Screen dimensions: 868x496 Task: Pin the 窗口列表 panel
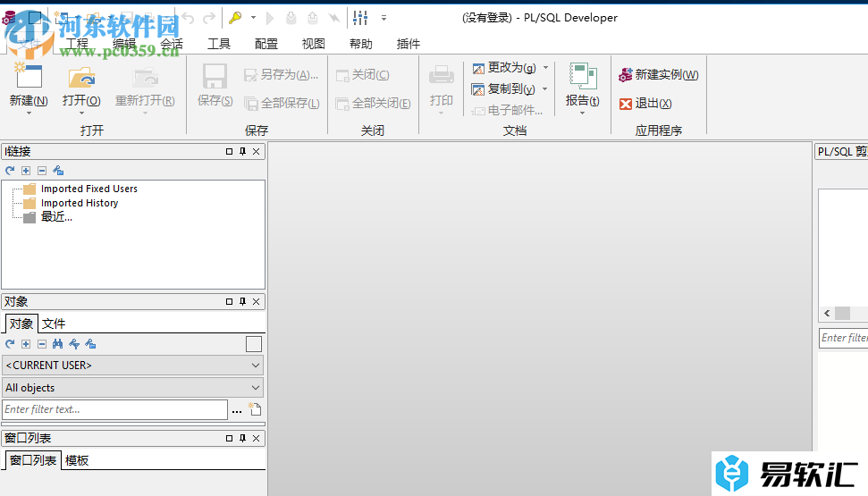pyautogui.click(x=242, y=439)
